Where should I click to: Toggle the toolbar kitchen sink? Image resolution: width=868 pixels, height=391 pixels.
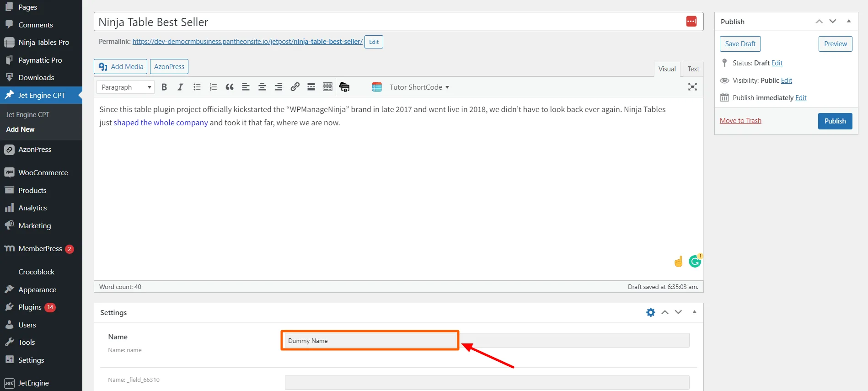(327, 87)
